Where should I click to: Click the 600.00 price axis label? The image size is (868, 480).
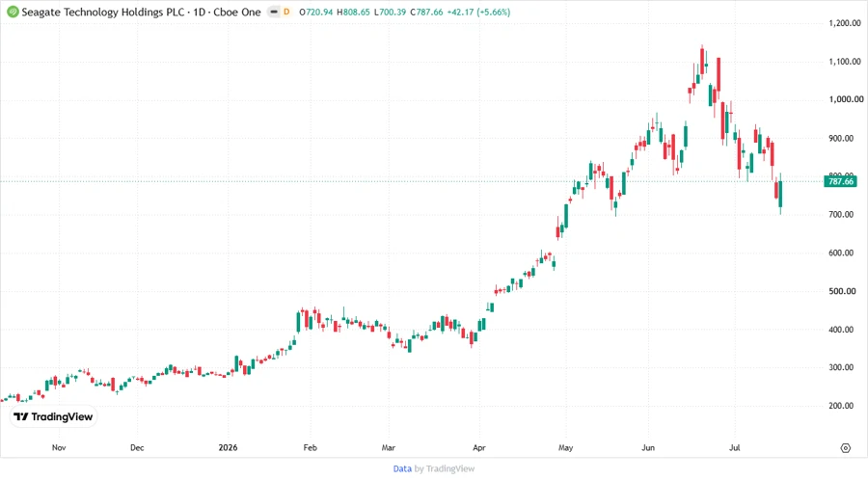pos(841,253)
